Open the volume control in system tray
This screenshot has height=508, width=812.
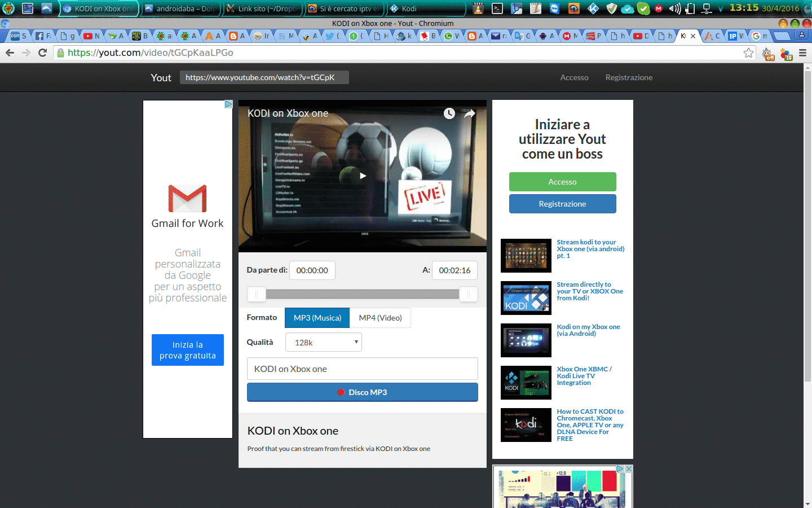tap(674, 8)
